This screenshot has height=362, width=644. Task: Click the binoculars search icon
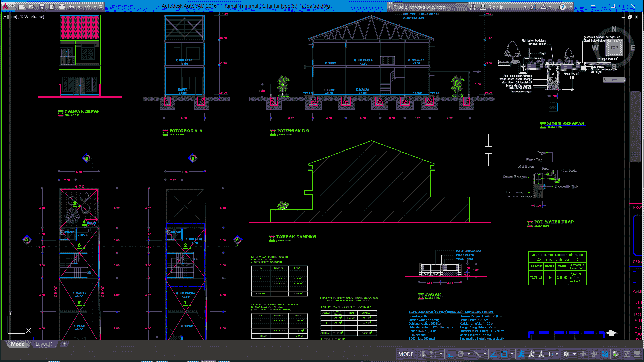(473, 7)
